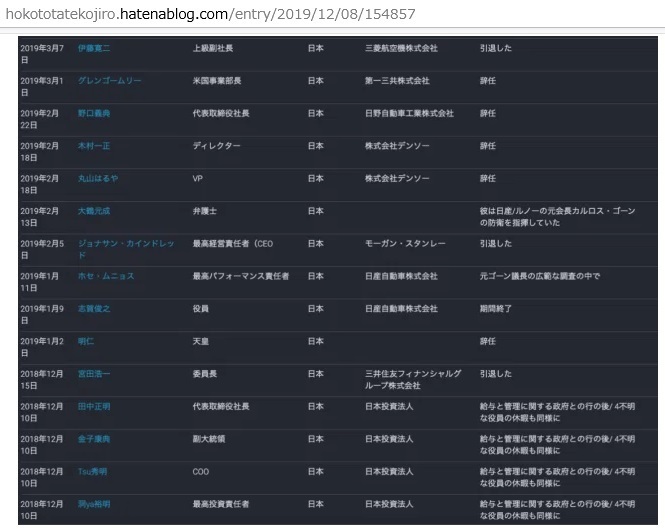Click the blog URL in address bar
This screenshot has width=665, height=531.
tap(210, 14)
